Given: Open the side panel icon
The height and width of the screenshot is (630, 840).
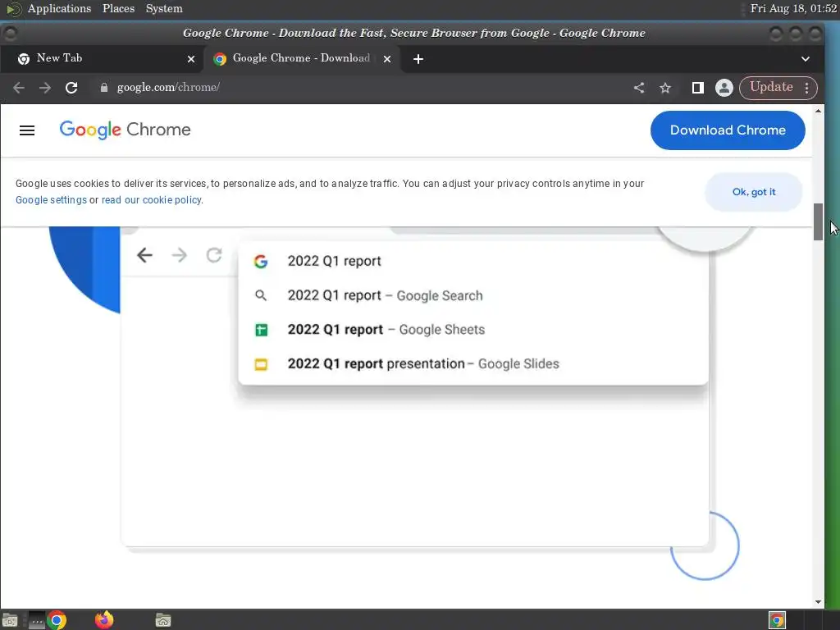Looking at the screenshot, I should pyautogui.click(x=697, y=88).
